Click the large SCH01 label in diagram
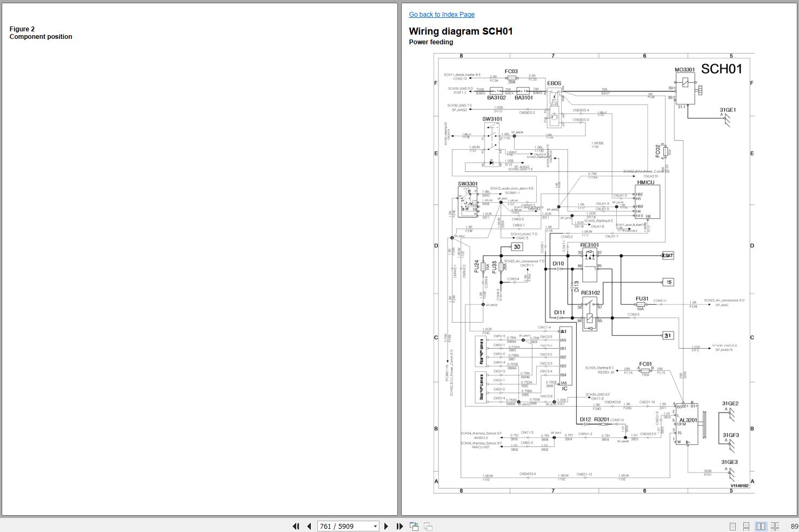This screenshot has height=532, width=799. tap(721, 69)
